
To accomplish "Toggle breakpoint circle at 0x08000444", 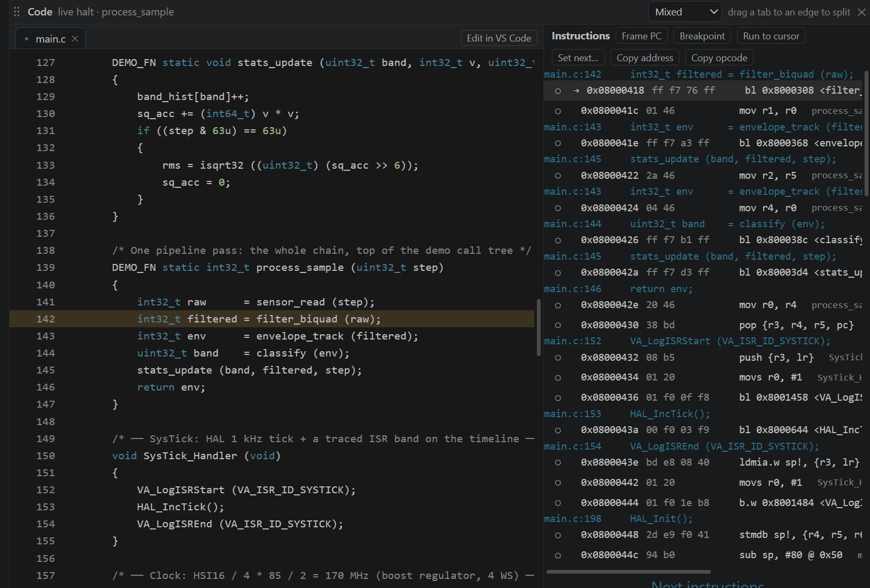I will [558, 503].
